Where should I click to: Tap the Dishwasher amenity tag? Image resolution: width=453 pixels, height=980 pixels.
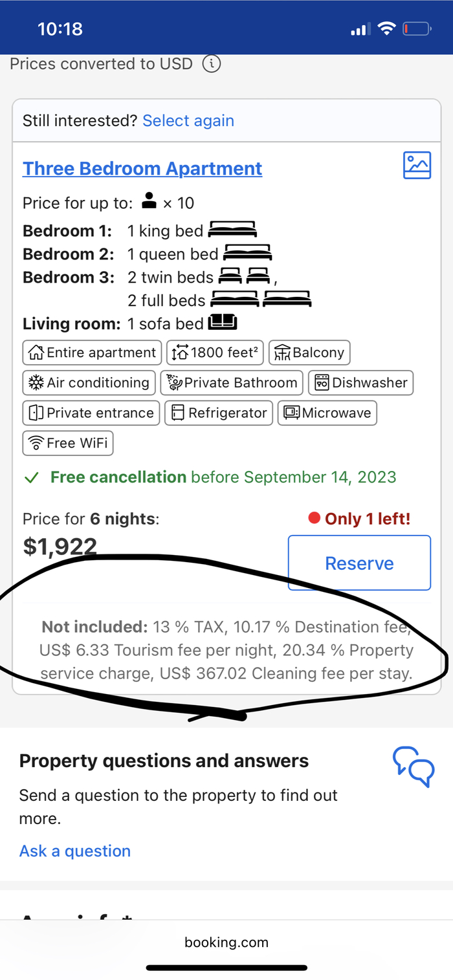360,382
